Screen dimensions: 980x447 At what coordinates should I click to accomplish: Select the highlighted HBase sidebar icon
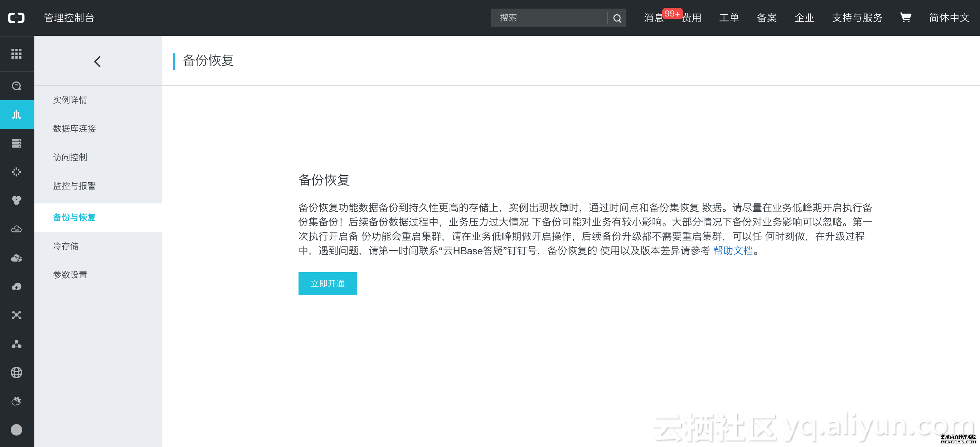click(x=16, y=115)
